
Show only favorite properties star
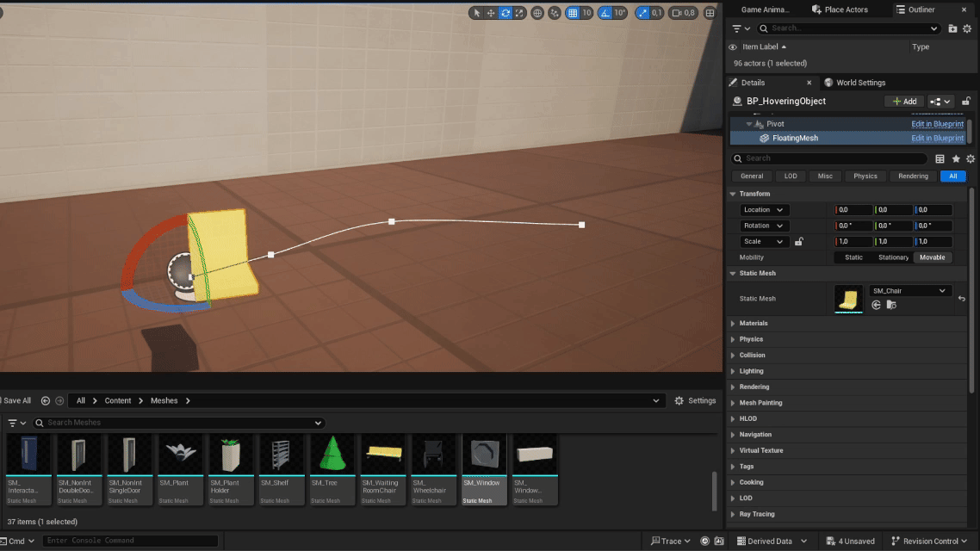956,158
